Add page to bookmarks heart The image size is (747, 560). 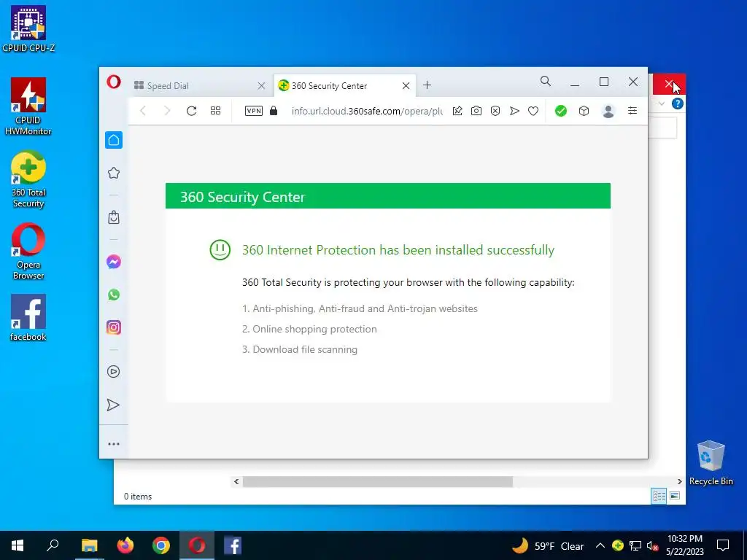(533, 111)
